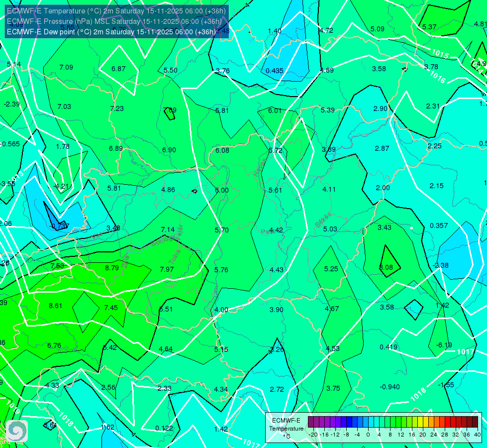Click the 6.00 temperature value
Image resolution: width=487 pixels, height=448 pixels.
[222, 190]
